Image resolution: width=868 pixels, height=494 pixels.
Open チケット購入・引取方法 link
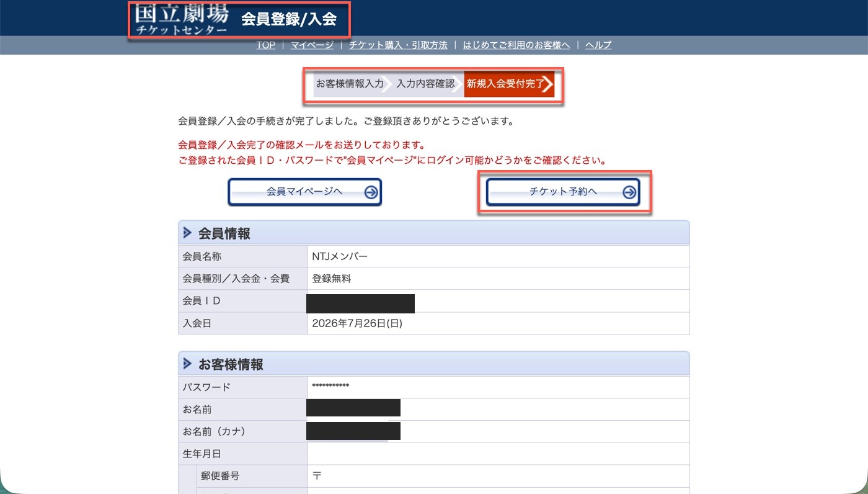pos(398,45)
